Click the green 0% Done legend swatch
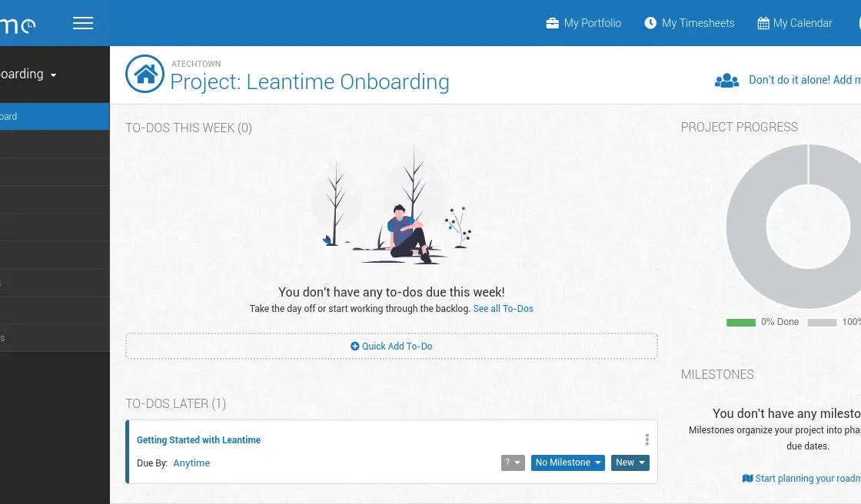Viewport: 861px width, 504px height. 741,323
